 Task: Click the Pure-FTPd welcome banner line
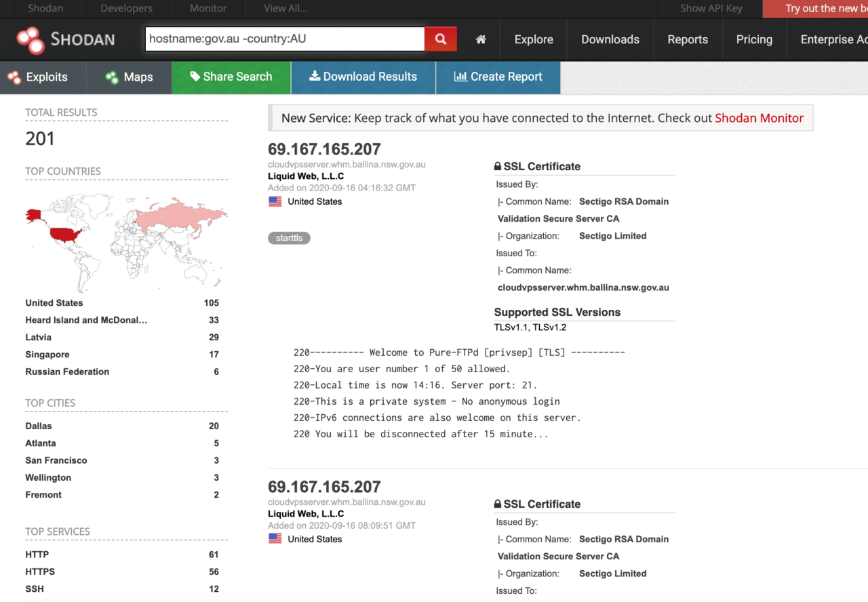tap(459, 353)
